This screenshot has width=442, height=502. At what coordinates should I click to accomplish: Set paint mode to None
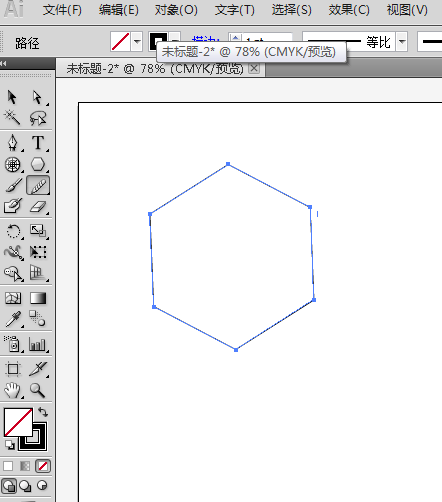point(43,466)
